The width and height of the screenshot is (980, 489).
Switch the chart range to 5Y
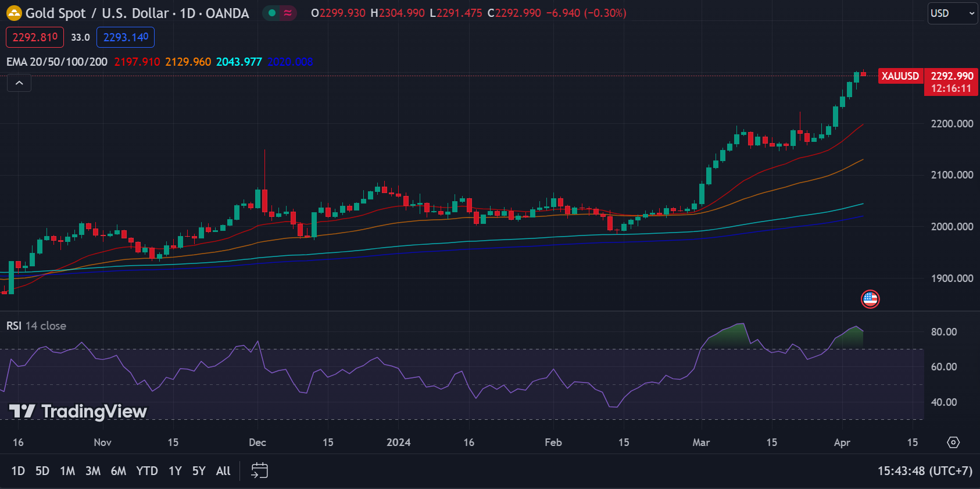click(199, 470)
